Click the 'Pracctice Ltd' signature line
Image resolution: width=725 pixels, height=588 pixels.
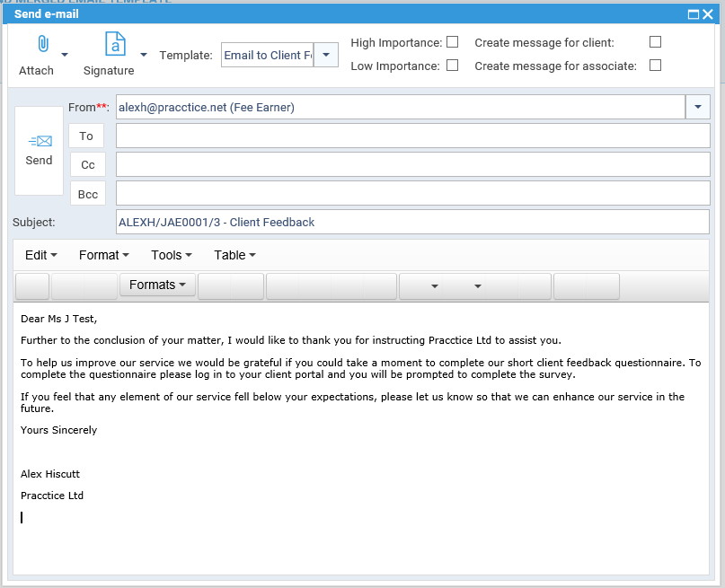pos(52,496)
